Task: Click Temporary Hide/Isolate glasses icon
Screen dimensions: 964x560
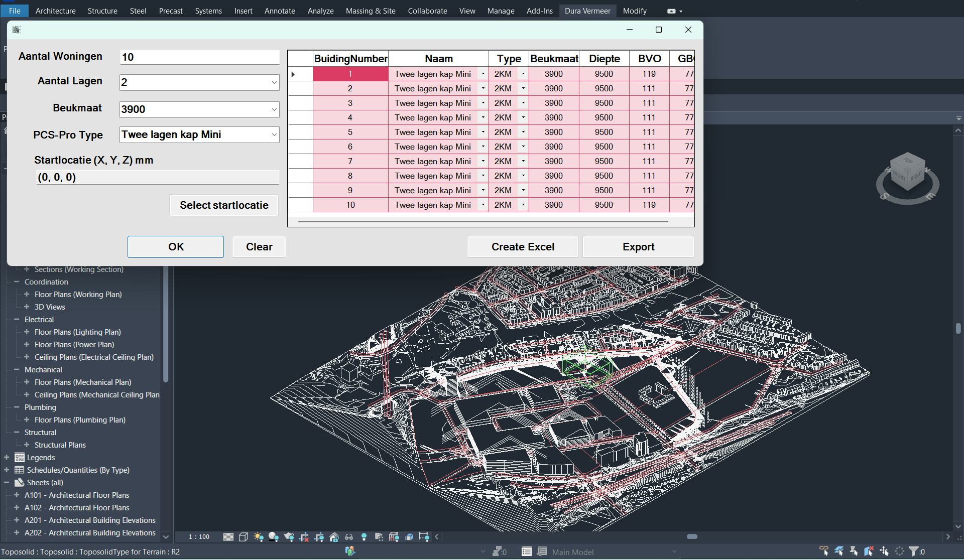Action: click(349, 537)
